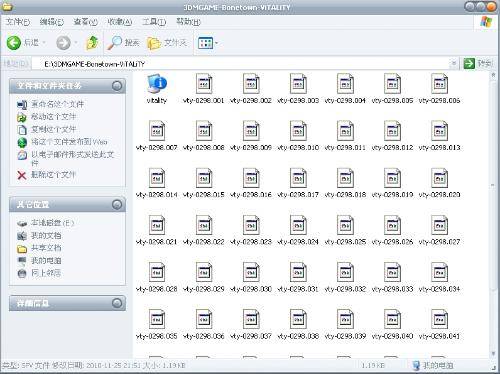Image resolution: width=500 pixels, height=374 pixels.
Task: Select file icon vty-0298.001
Action: pos(204,83)
